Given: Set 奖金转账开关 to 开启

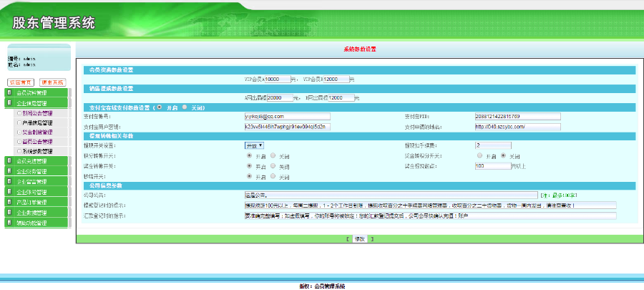Looking at the screenshot, I should tap(249, 166).
